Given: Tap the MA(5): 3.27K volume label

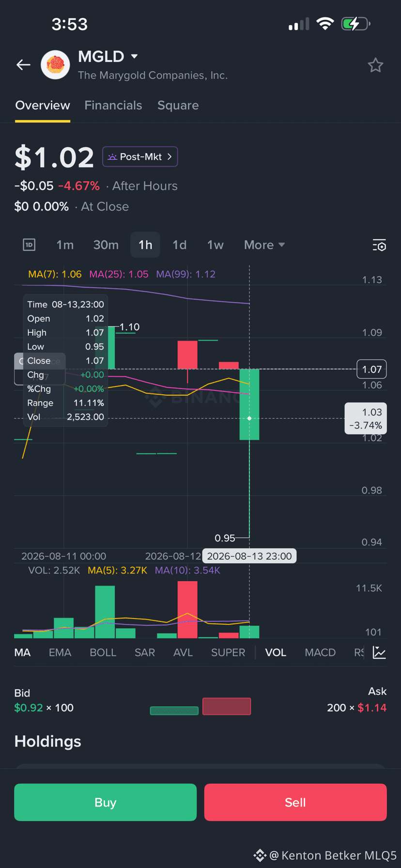Looking at the screenshot, I should point(117,570).
